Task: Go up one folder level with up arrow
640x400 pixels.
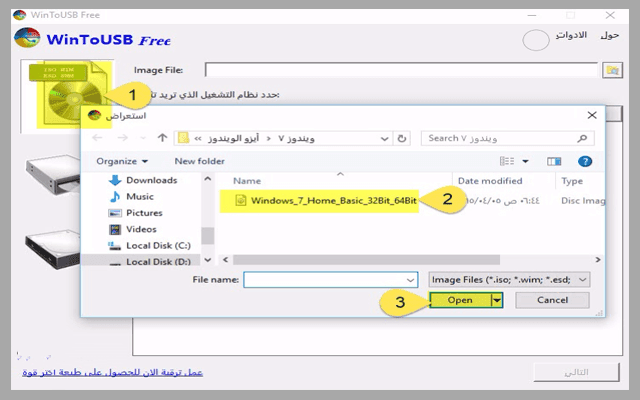Action: coord(159,137)
